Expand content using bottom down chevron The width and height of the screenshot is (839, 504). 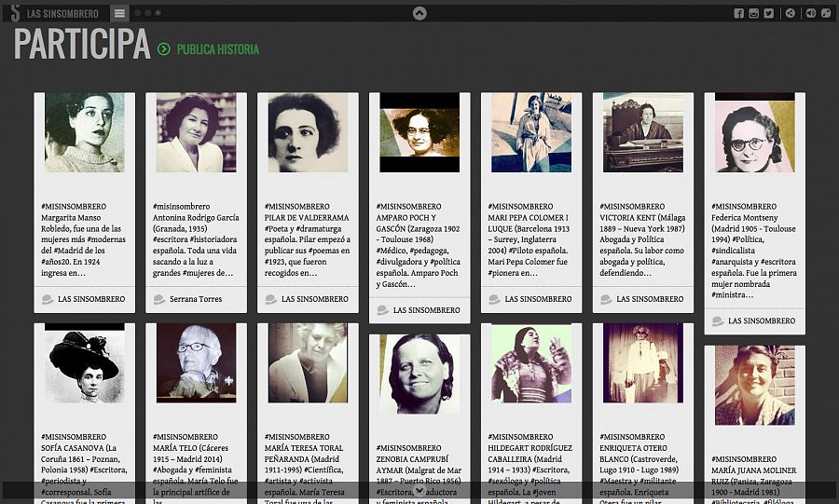[419, 490]
